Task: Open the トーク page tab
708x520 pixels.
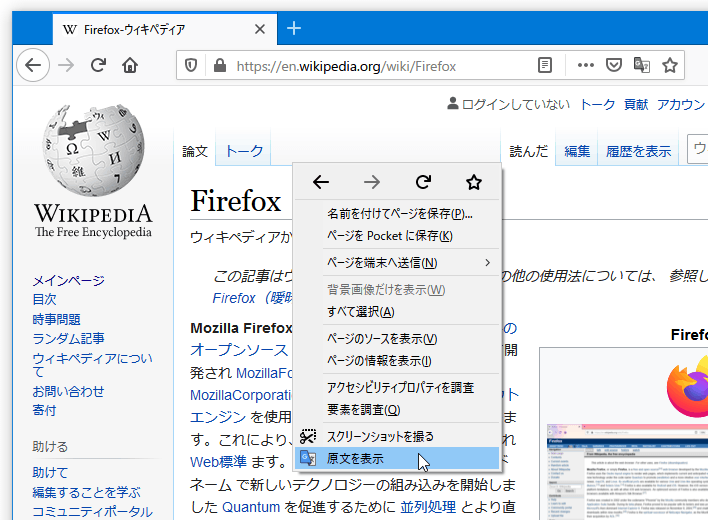Action: click(x=244, y=151)
